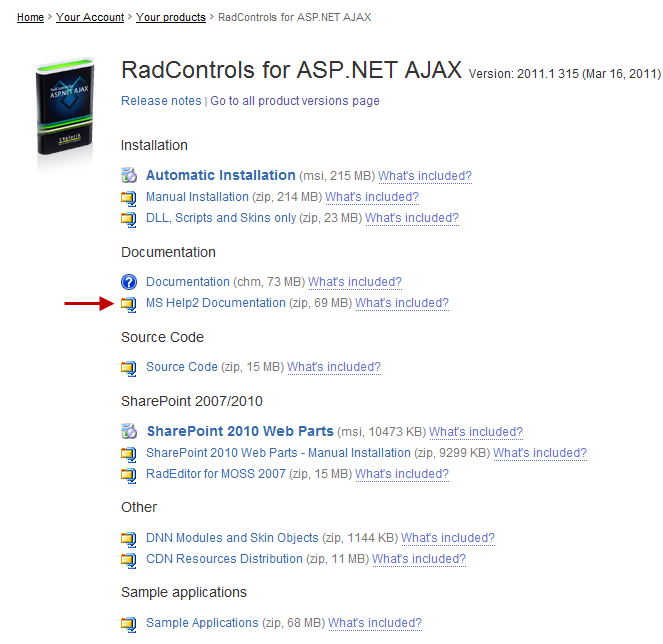The image size is (663, 644).
Task: Click the Other section heading
Action: click(139, 507)
